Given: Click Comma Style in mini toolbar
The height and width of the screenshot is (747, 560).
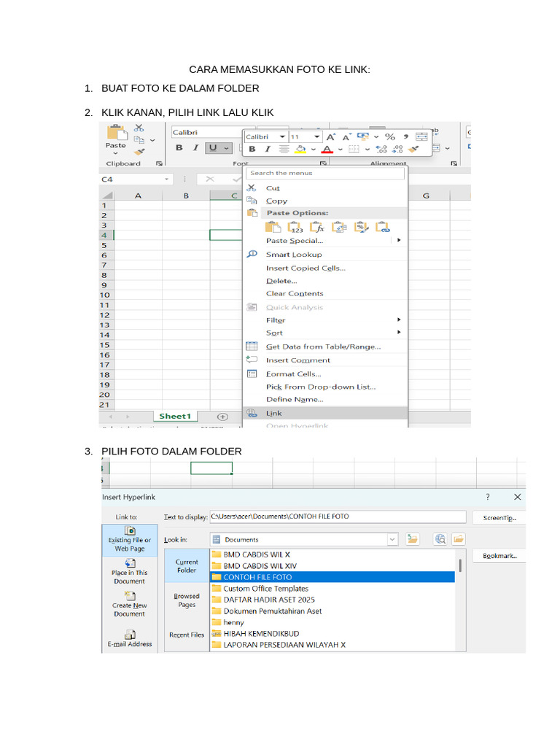Looking at the screenshot, I should 405,136.
